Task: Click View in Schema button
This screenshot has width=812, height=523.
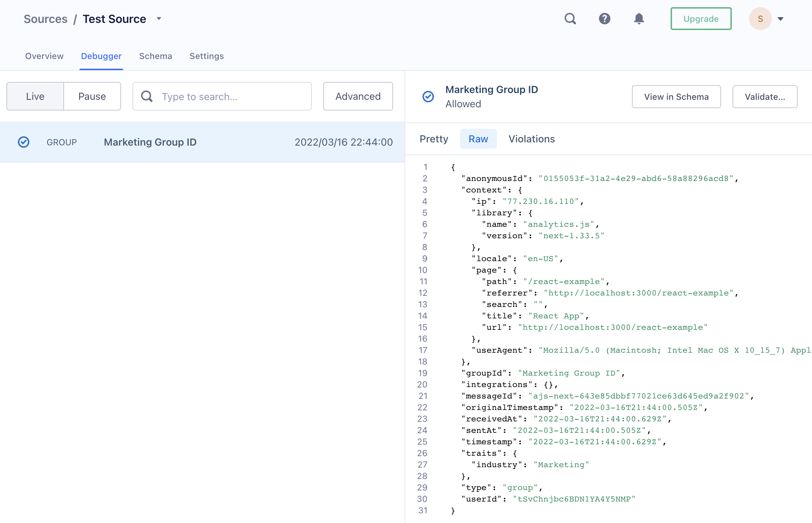Action: [676, 97]
